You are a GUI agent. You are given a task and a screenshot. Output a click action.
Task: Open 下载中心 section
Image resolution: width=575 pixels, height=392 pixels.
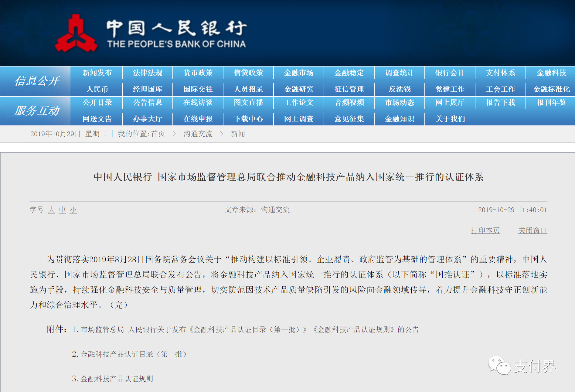click(248, 119)
